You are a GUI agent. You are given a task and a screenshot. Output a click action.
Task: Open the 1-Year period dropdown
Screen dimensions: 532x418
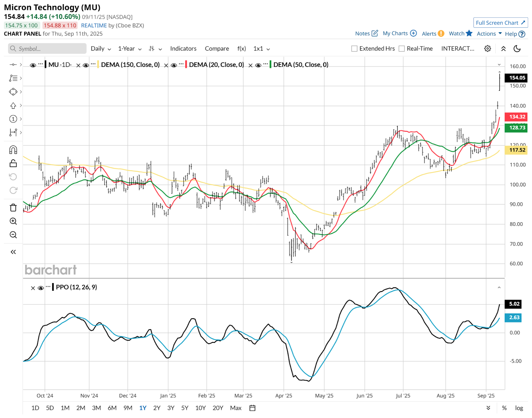130,49
